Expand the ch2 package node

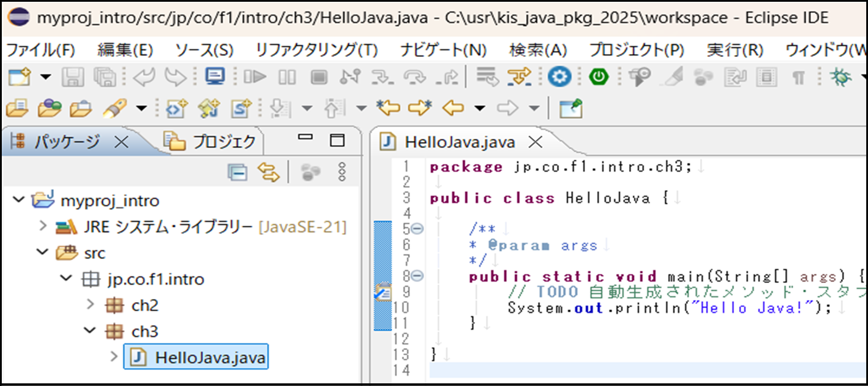tap(90, 305)
